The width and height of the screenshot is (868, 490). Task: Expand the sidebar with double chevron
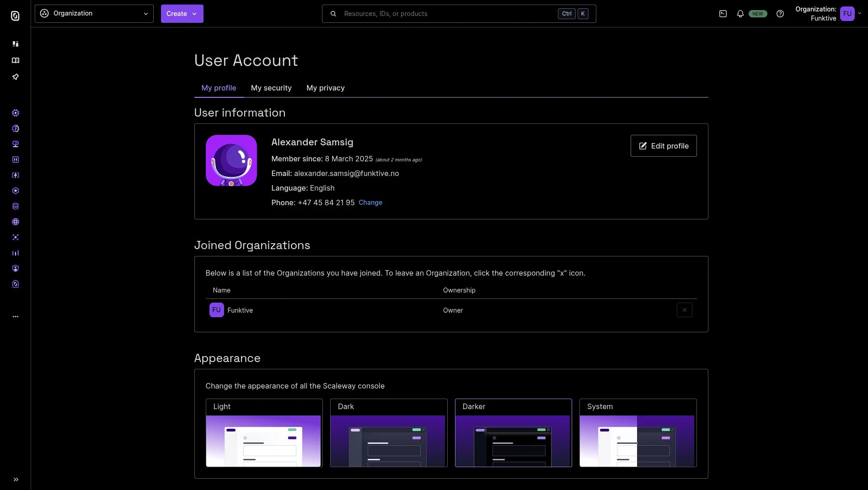[x=16, y=479]
